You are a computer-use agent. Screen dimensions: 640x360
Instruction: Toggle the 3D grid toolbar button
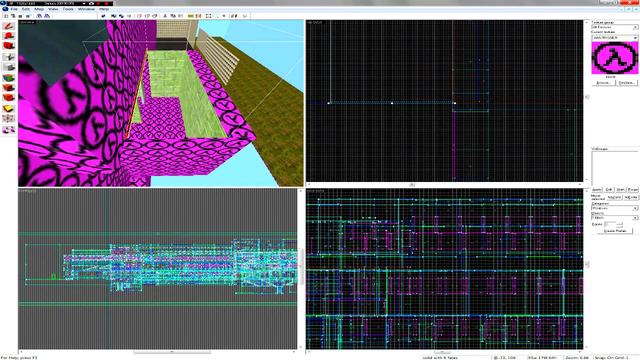tap(12, 16)
